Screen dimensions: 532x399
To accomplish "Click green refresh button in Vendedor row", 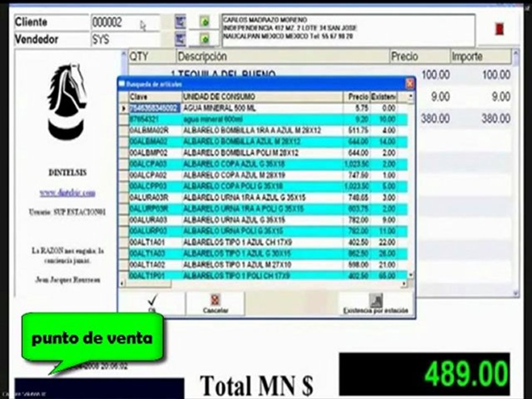I will (204, 39).
